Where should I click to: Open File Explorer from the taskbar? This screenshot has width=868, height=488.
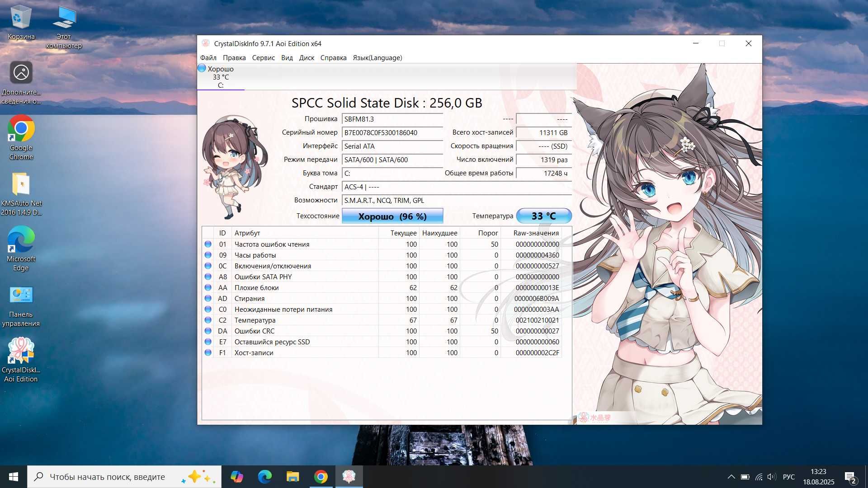point(292,477)
